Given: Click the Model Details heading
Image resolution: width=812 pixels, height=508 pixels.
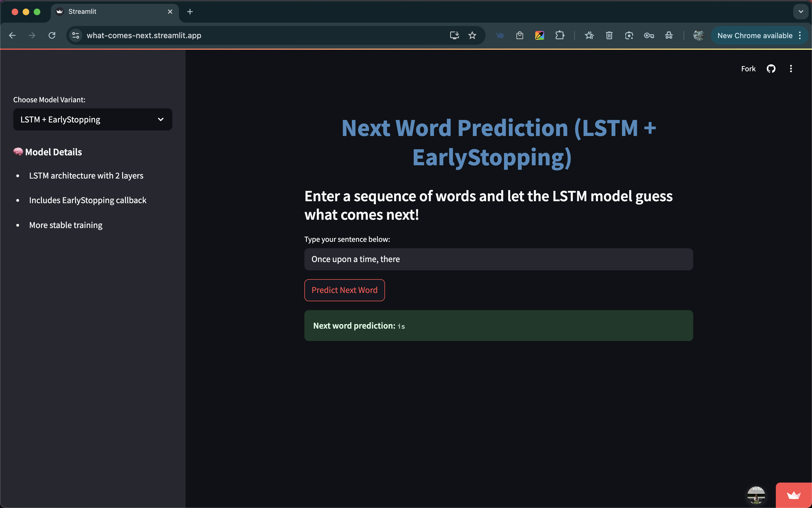Looking at the screenshot, I should point(47,152).
